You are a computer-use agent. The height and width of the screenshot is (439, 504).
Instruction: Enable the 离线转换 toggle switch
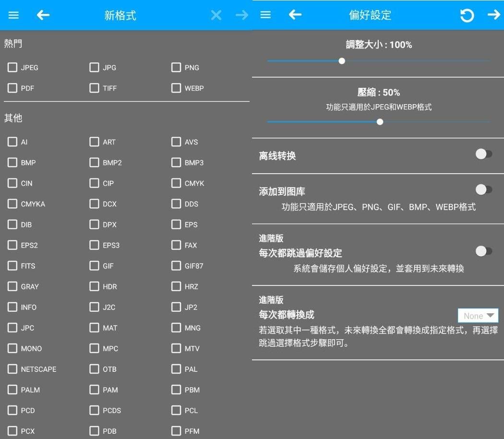coord(483,154)
